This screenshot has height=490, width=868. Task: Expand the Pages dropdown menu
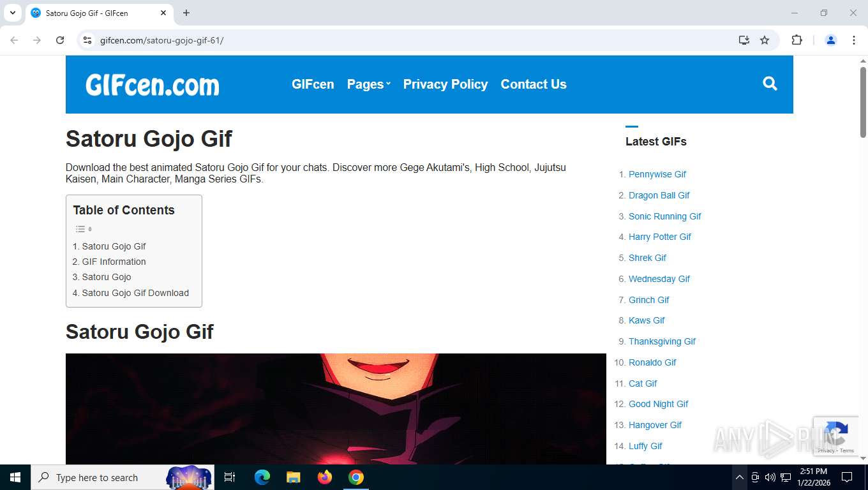(x=368, y=84)
